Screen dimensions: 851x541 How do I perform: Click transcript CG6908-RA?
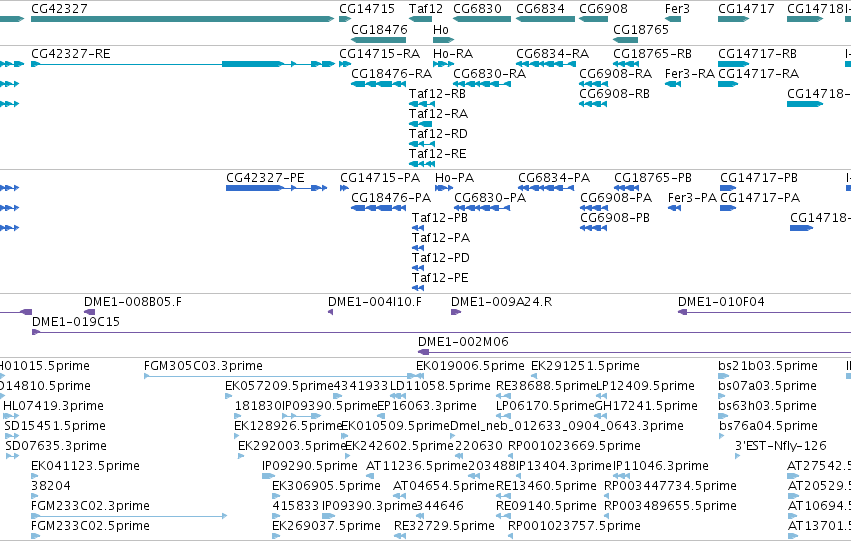pyautogui.click(x=615, y=74)
